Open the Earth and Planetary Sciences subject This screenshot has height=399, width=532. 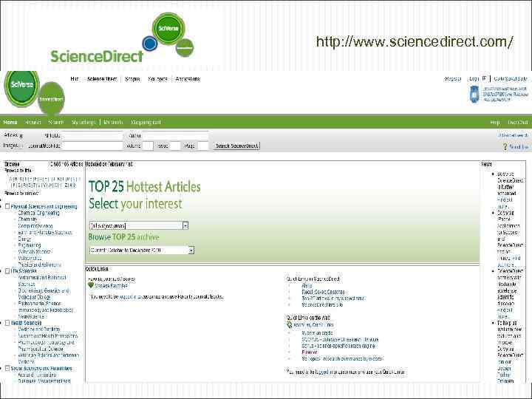45,233
